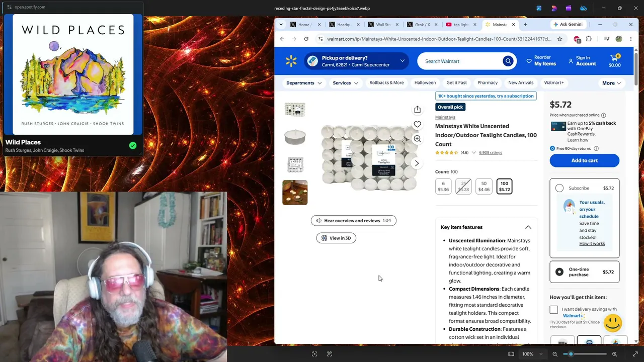Click the media control icon in browser toolbar
This screenshot has height=362, width=644.
(606, 39)
